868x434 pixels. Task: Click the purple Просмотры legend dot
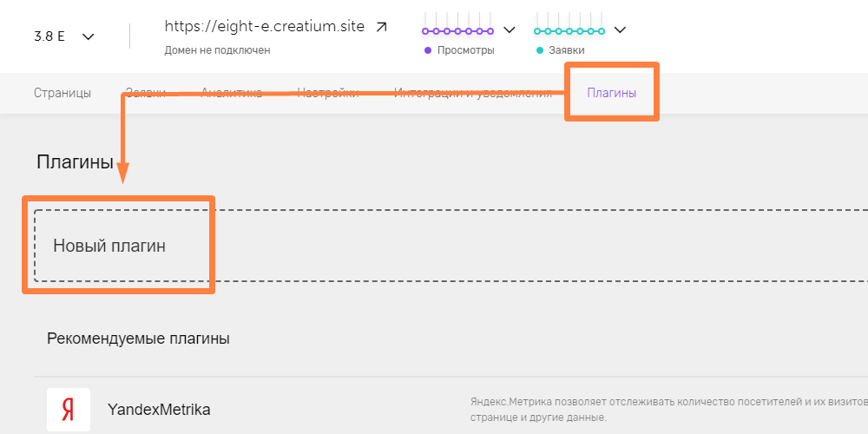pyautogui.click(x=427, y=50)
